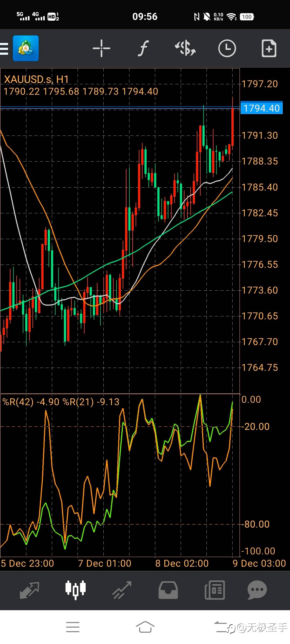Image resolution: width=290 pixels, height=644 pixels.
Task: Tap the current price label 1794.40
Action: pyautogui.click(x=262, y=108)
